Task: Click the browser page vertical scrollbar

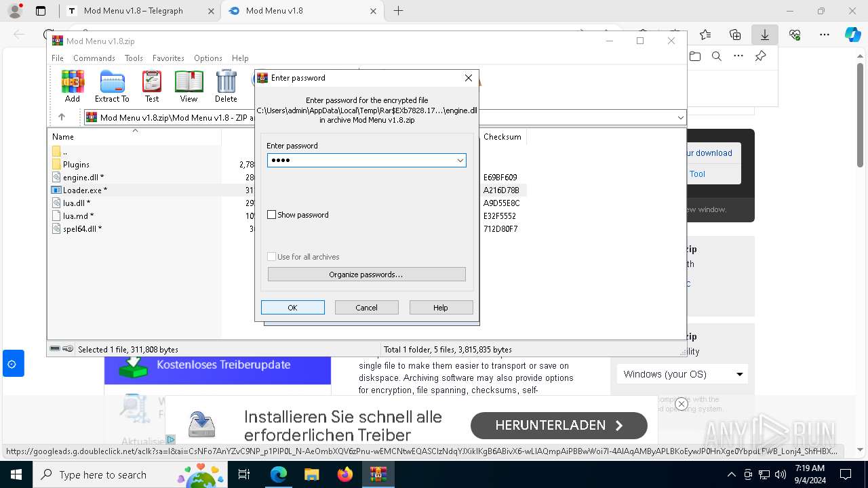Action: [861, 115]
